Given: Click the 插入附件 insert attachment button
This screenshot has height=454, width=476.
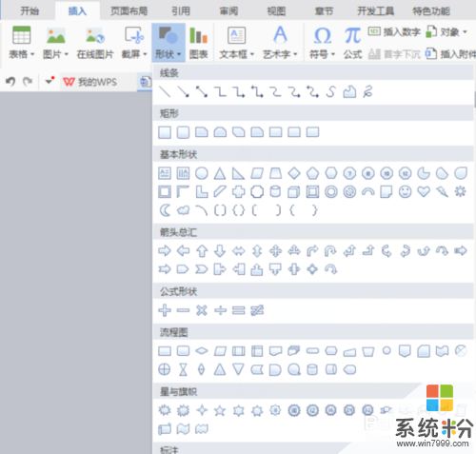Looking at the screenshot, I should (x=450, y=54).
